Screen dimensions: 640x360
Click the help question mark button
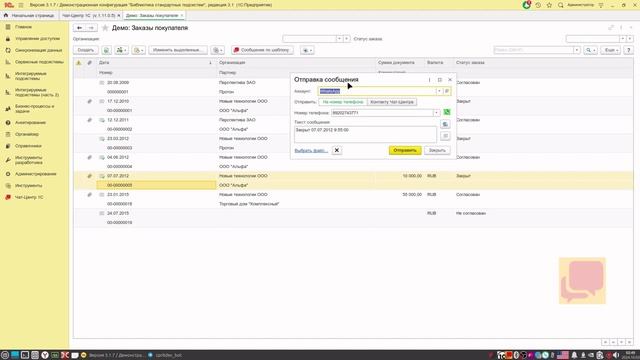click(629, 50)
